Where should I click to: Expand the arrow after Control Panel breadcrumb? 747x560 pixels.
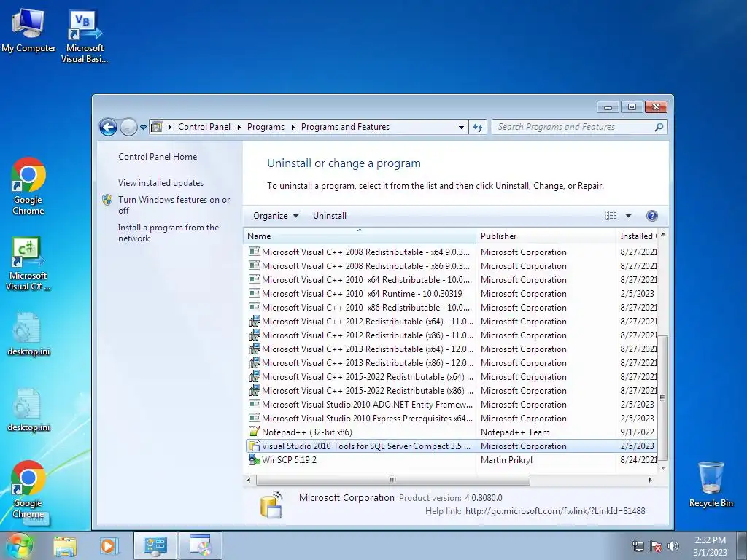pos(239,127)
